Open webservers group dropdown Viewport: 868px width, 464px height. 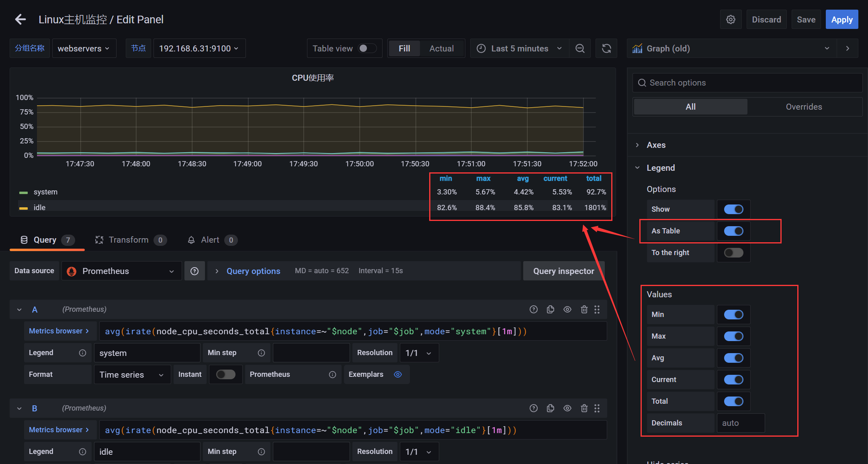84,48
